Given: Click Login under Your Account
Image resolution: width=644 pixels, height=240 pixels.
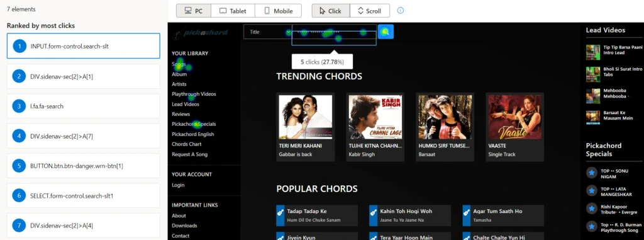Looking at the screenshot, I should click(x=178, y=185).
